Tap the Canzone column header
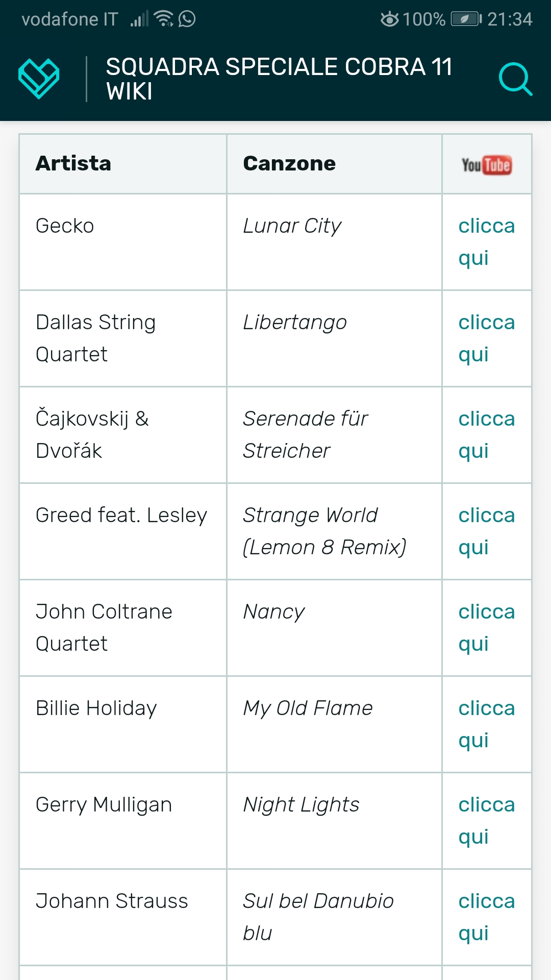The width and height of the screenshot is (551, 980). click(289, 164)
